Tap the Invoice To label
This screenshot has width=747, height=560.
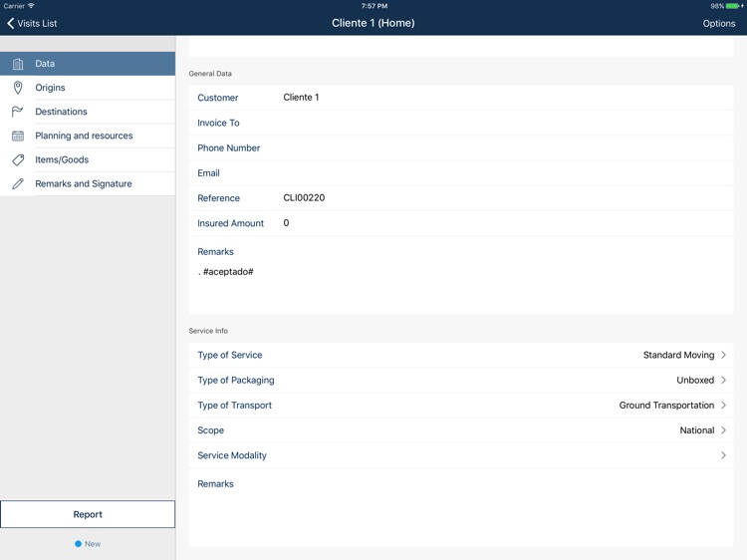click(218, 123)
